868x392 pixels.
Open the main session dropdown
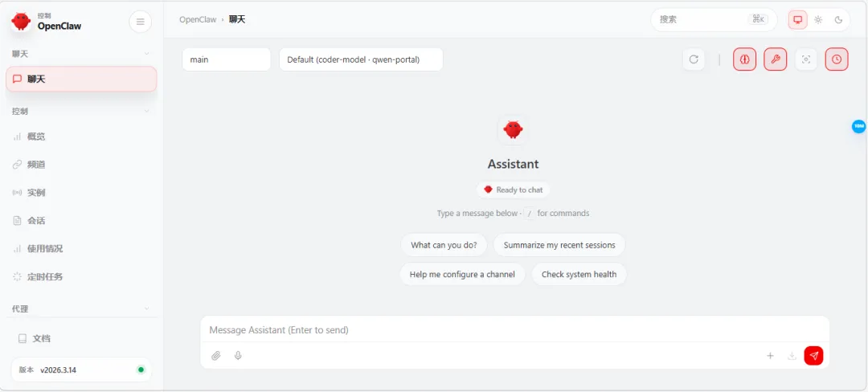click(227, 59)
